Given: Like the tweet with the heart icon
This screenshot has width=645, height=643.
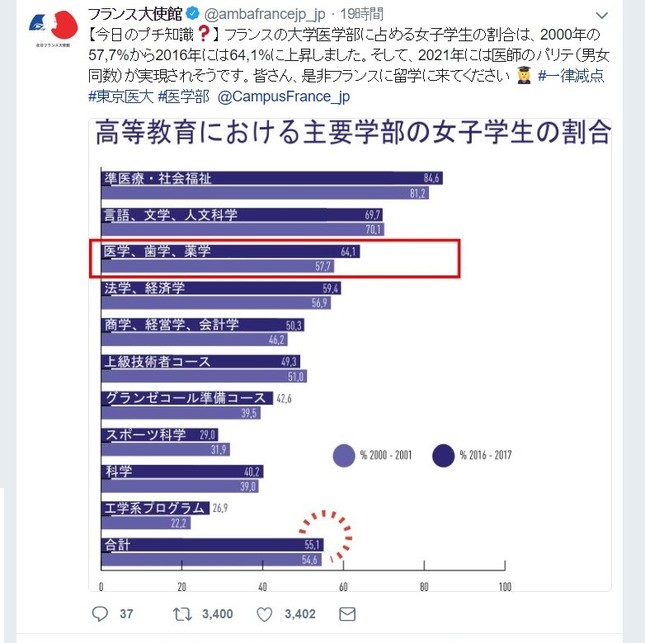Looking at the screenshot, I should [x=262, y=613].
